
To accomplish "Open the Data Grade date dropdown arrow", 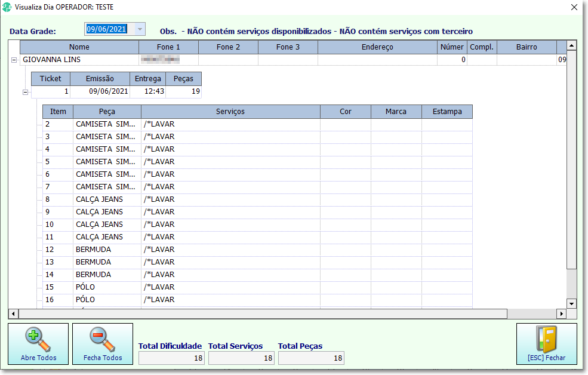I will [x=140, y=29].
